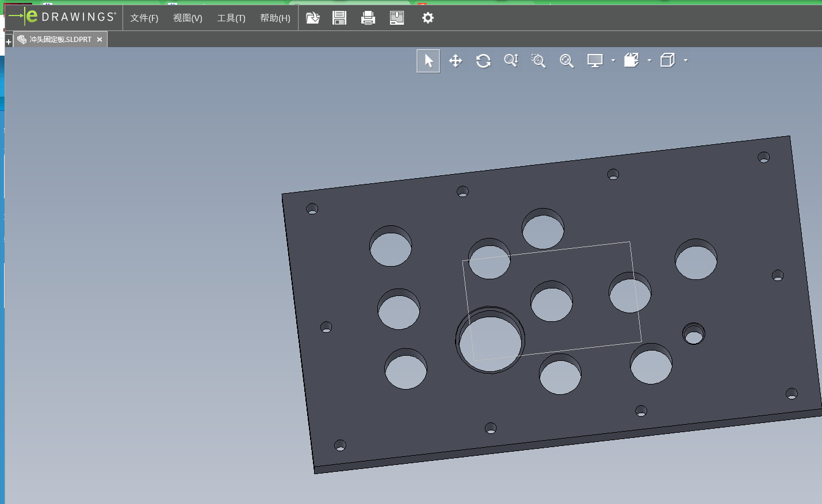The height and width of the screenshot is (504, 822).
Task: Print the drawing using the printer icon
Action: pyautogui.click(x=368, y=18)
